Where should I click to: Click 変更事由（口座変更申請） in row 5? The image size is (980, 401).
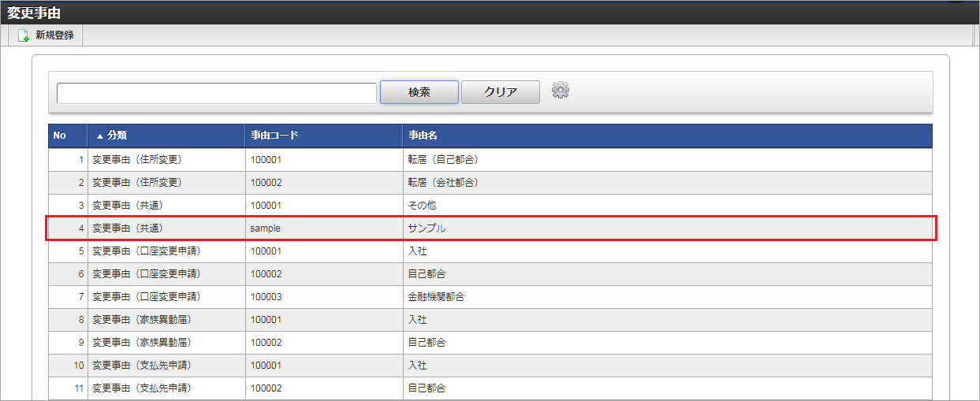tap(147, 251)
